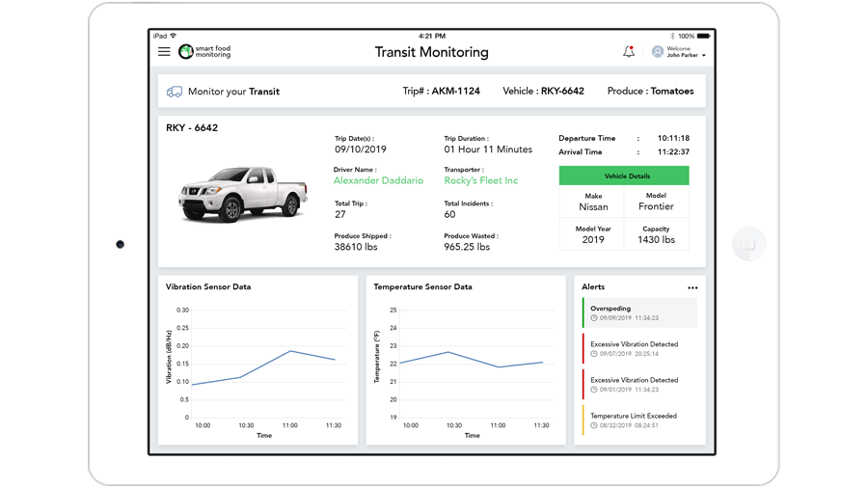The height and width of the screenshot is (488, 868).
Task: Click the Smart Food Monitoring logo
Action: pos(204,52)
